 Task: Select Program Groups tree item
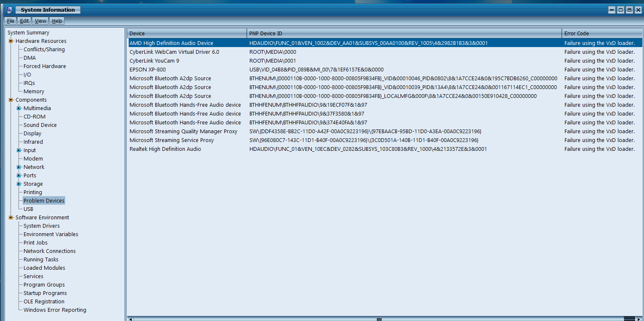(44, 285)
